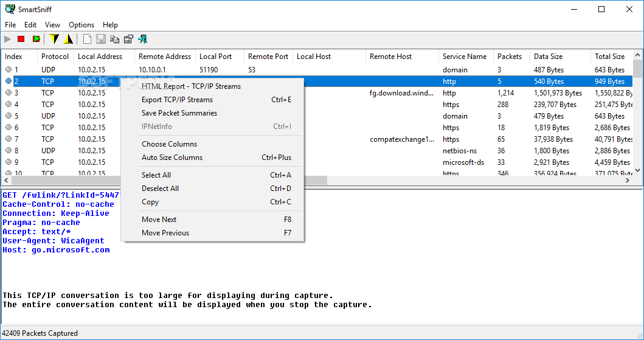The width and height of the screenshot is (644, 340).
Task: Click the list's scroll down arrow
Action: coord(637,170)
